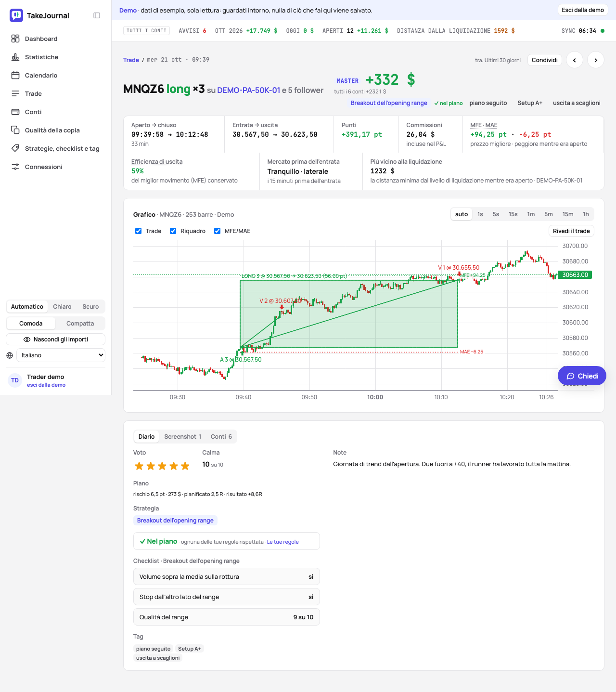Open the Italiano language dropdown
The image size is (616, 692).
[61, 355]
